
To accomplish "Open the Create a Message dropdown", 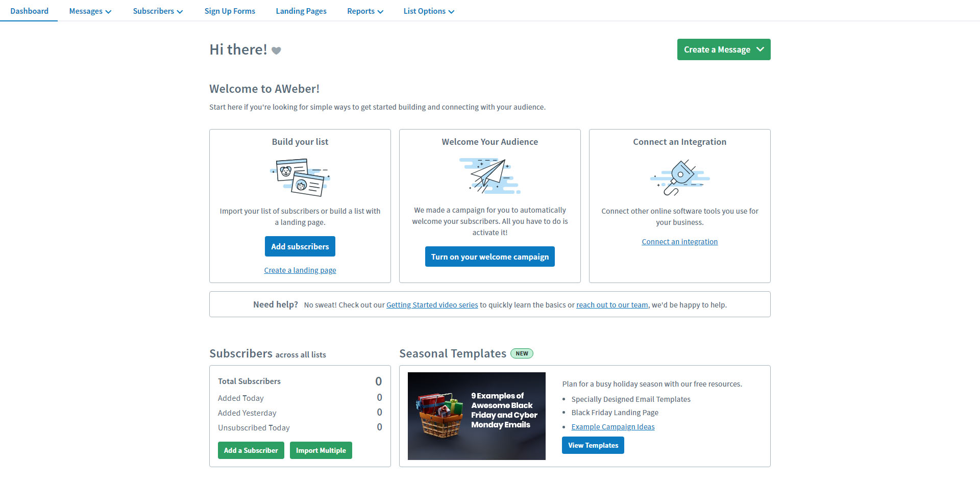I will point(724,49).
